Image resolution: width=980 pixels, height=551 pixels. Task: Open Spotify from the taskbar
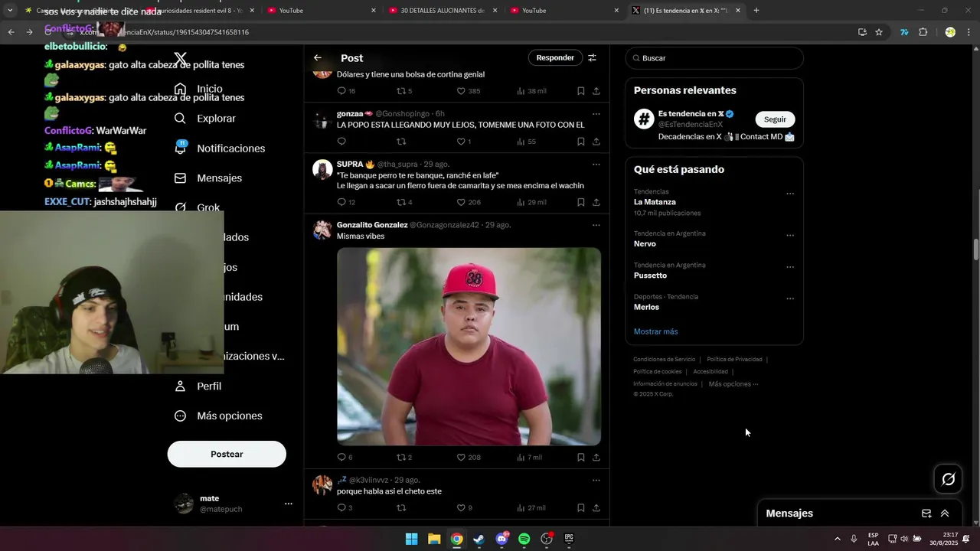pos(524,539)
